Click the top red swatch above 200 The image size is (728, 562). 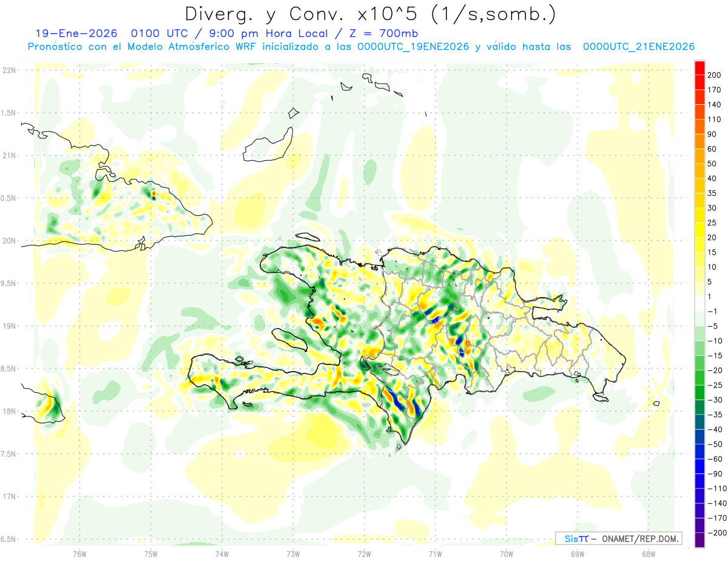coord(699,68)
